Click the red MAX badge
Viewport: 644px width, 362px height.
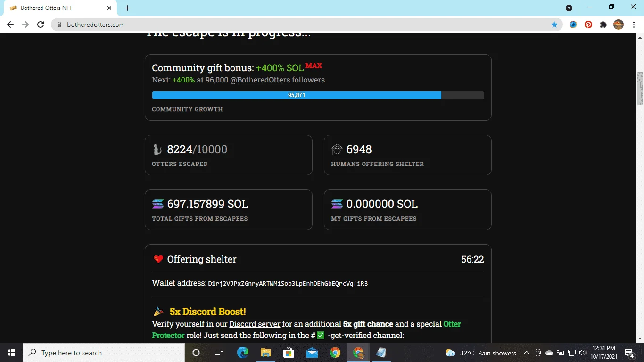tap(314, 66)
